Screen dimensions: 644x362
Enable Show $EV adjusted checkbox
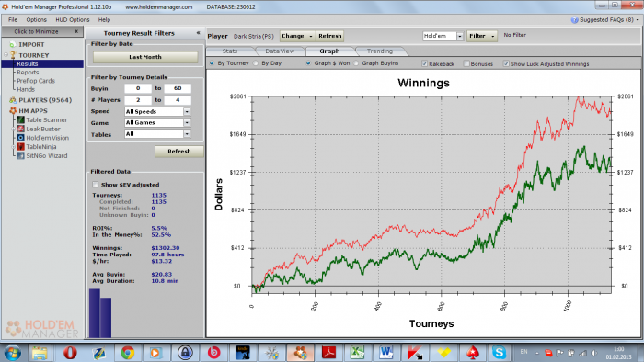(96, 185)
